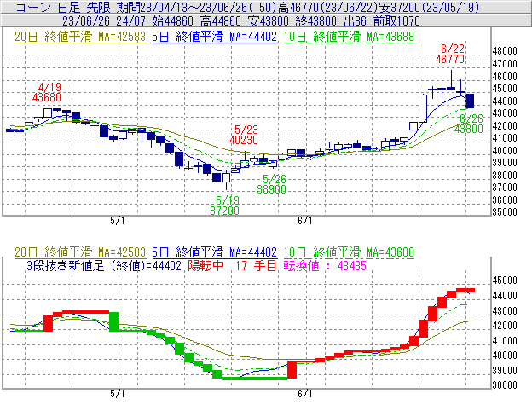Click the topmost red block in lower chart
This screenshot has height=405, width=532.
[x=465, y=290]
